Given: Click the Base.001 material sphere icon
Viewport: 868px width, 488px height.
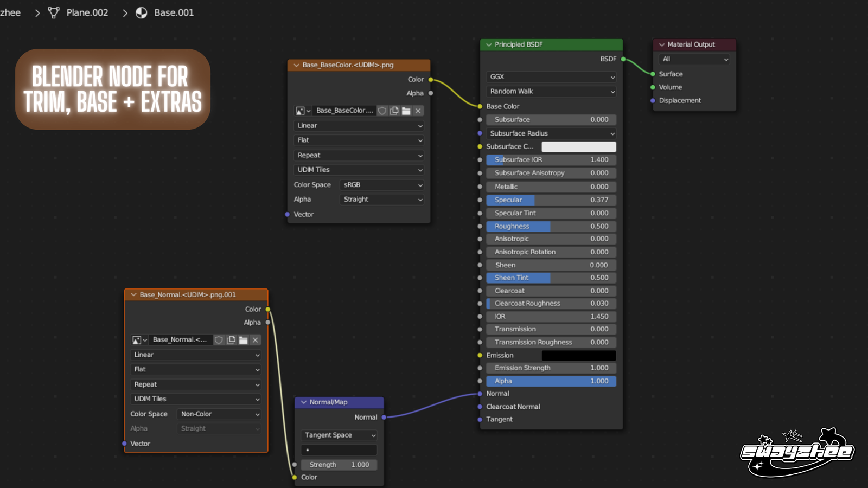Looking at the screenshot, I should [142, 12].
